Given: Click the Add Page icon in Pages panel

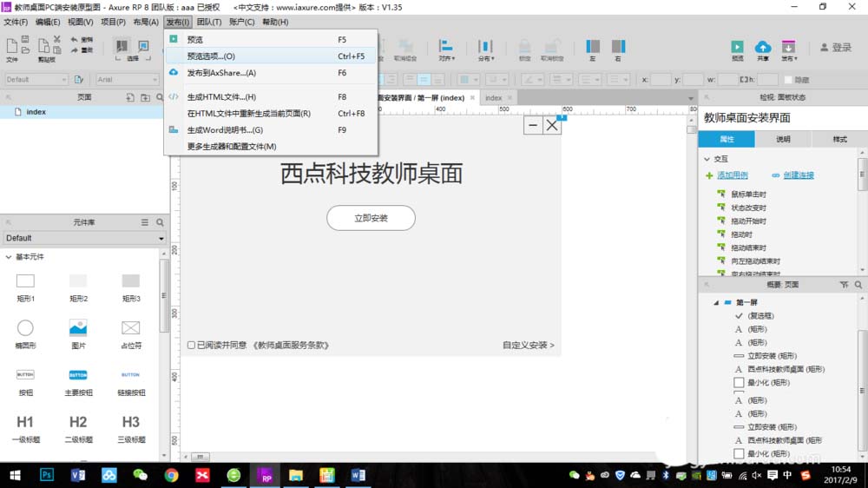Looking at the screenshot, I should pos(130,97).
